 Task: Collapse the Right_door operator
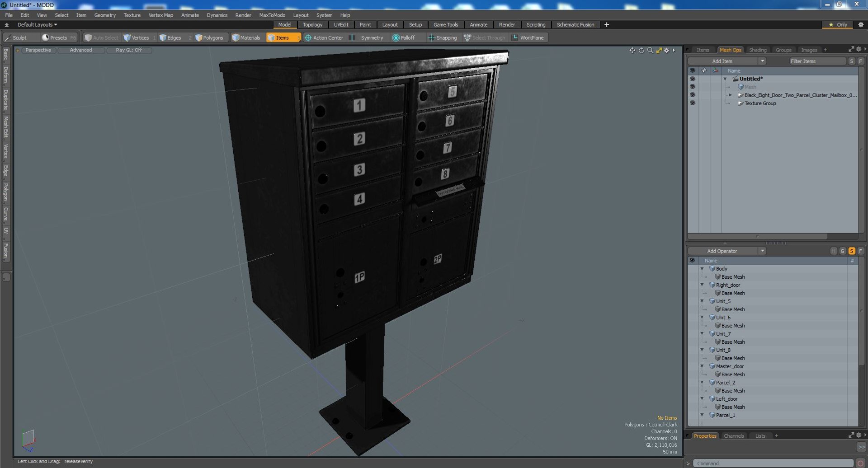(x=702, y=285)
